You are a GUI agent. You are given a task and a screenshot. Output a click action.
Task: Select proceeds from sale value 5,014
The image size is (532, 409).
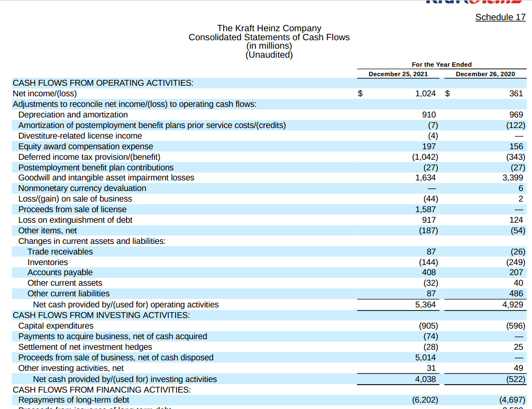[425, 357]
